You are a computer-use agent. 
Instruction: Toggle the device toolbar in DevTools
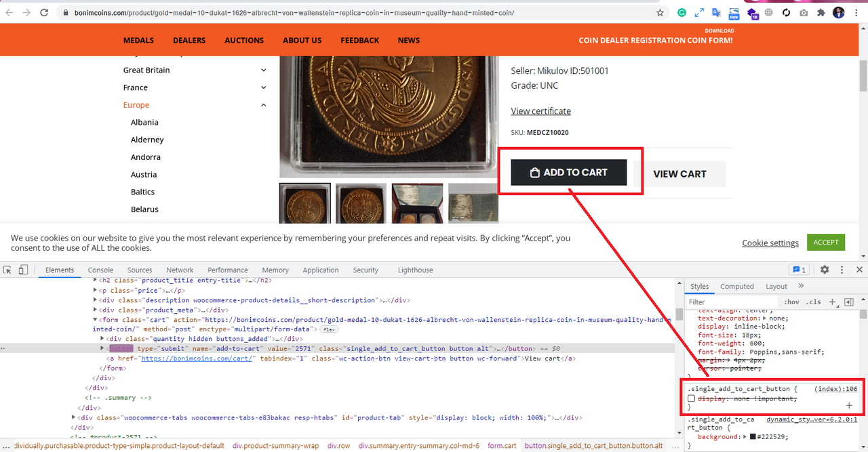tap(23, 270)
